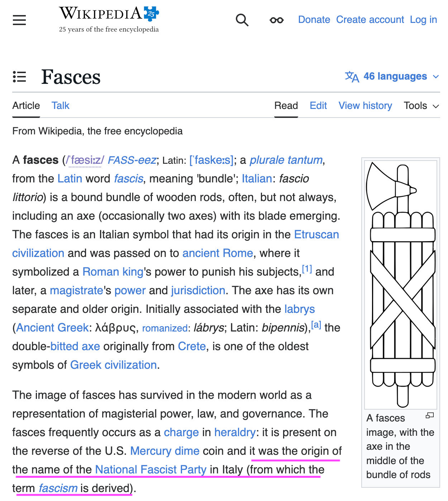Open the View history tab
The width and height of the screenshot is (448, 501).
[x=365, y=106]
